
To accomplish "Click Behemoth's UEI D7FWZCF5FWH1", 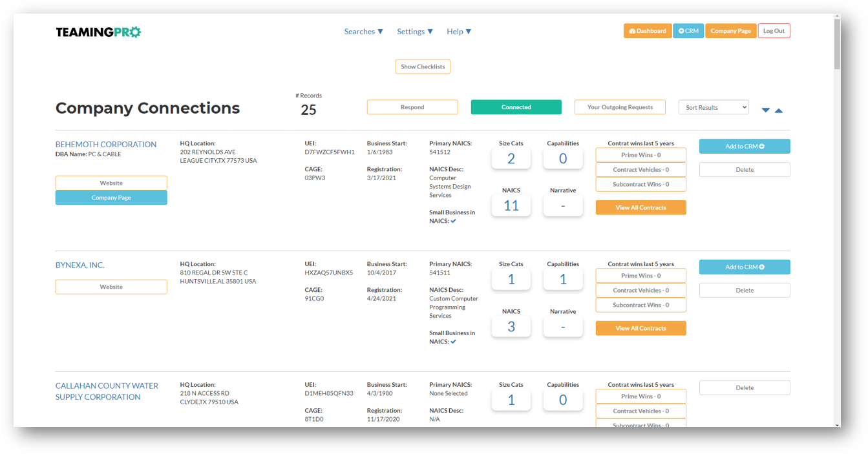I will [330, 152].
